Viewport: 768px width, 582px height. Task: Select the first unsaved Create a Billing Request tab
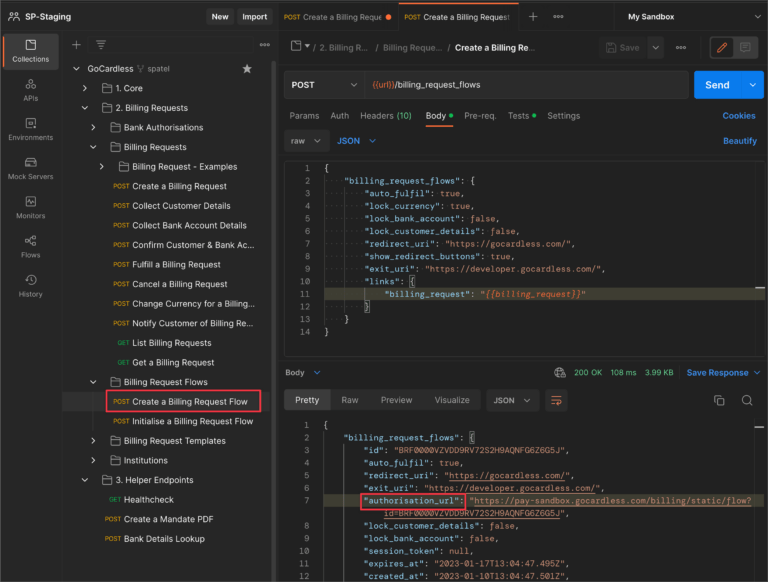click(338, 17)
